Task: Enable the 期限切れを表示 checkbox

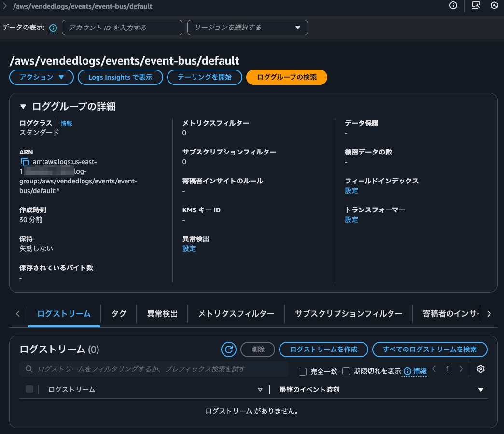Action: (346, 371)
